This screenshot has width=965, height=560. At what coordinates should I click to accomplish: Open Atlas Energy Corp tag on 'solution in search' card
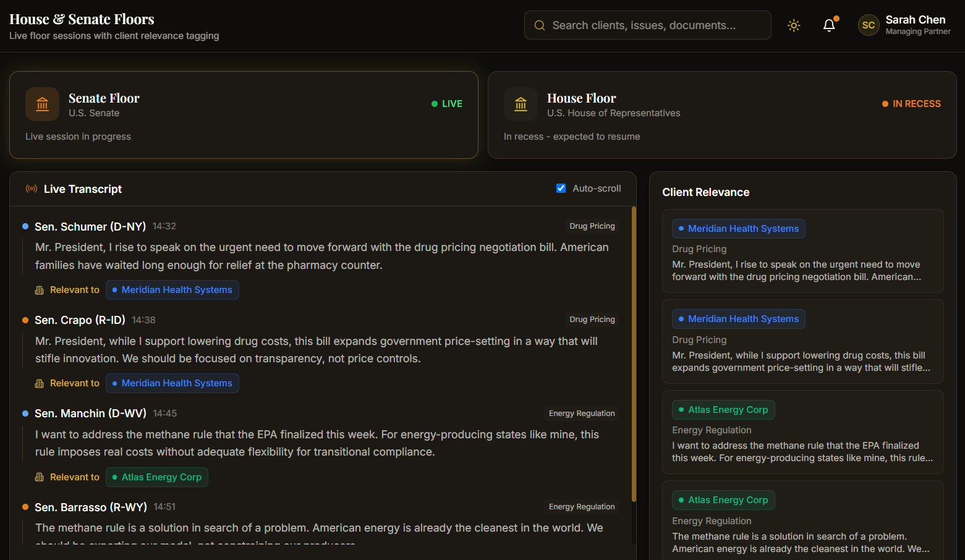[x=723, y=500]
